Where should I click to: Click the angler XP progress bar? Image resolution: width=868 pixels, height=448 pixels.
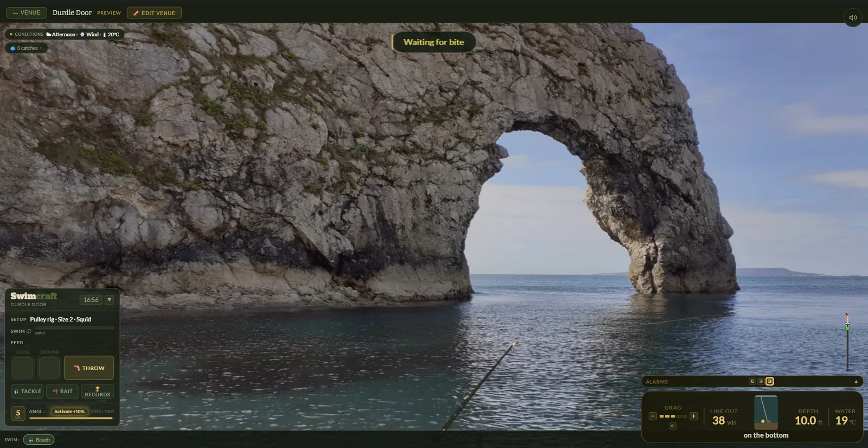coord(71,418)
